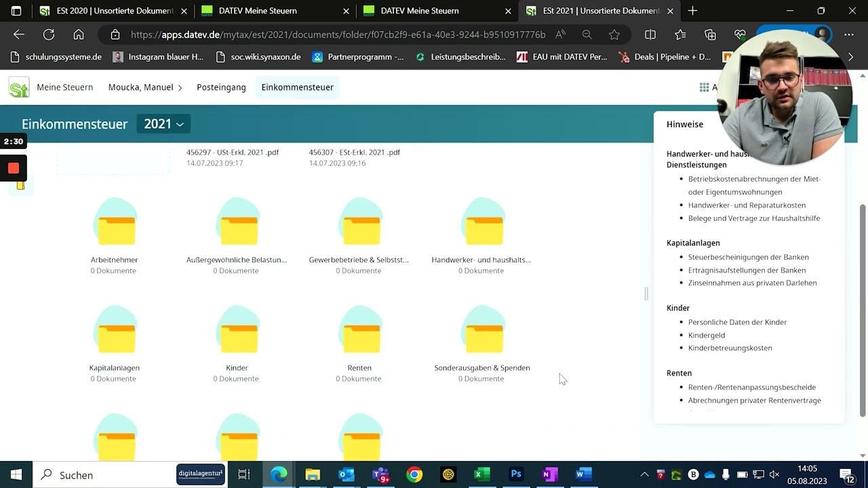The width and height of the screenshot is (868, 488).
Task: Open OneNote from the taskbar
Action: [x=550, y=474]
